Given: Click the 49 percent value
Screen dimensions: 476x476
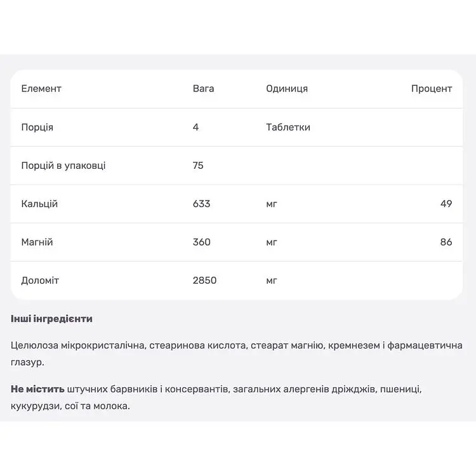Looking at the screenshot, I should click(446, 204).
